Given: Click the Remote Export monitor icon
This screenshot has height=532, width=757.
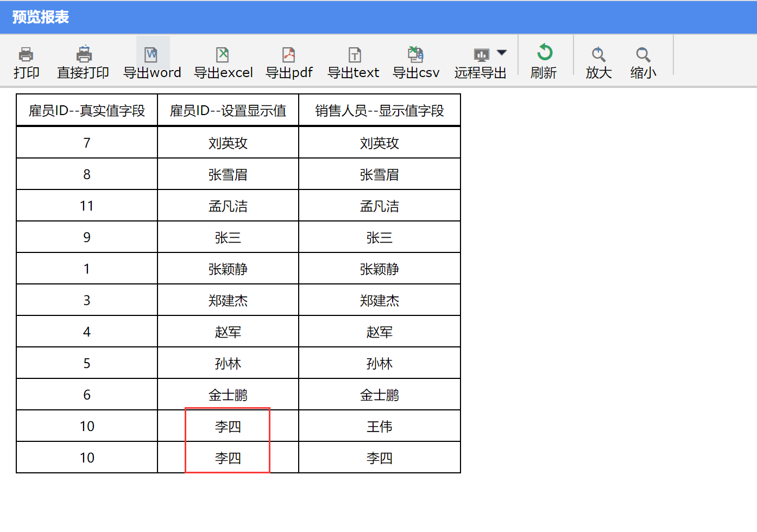Looking at the screenshot, I should point(481,55).
